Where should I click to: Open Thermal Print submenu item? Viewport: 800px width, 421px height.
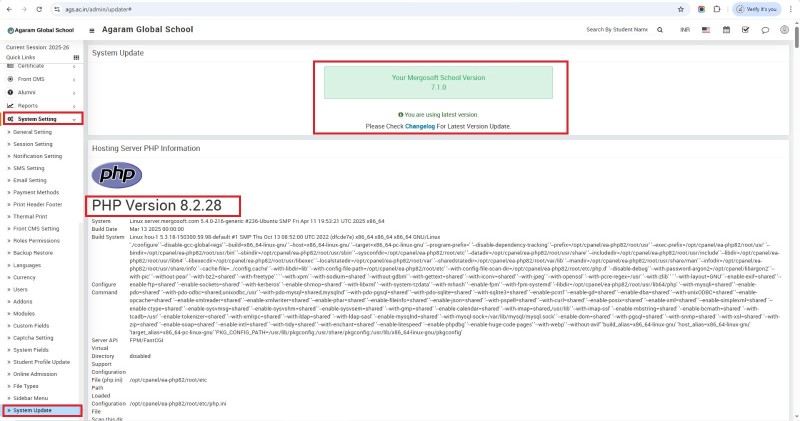[30, 217]
